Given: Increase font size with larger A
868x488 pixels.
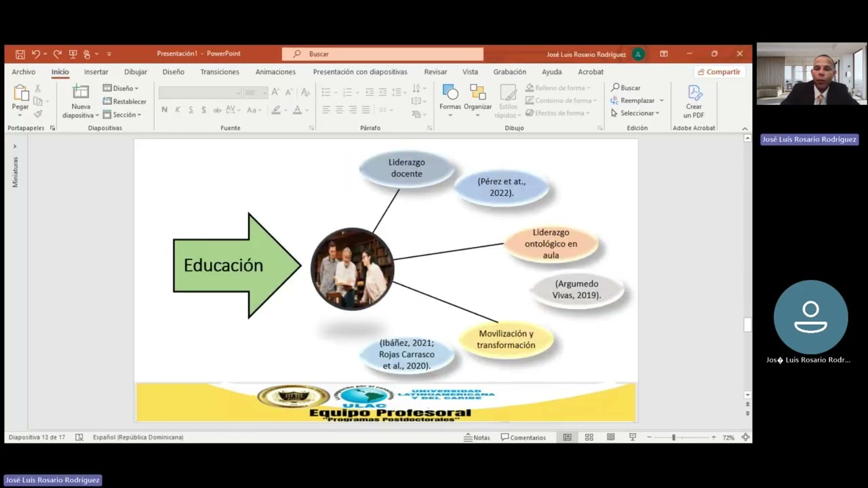Looking at the screenshot, I should coord(275,92).
